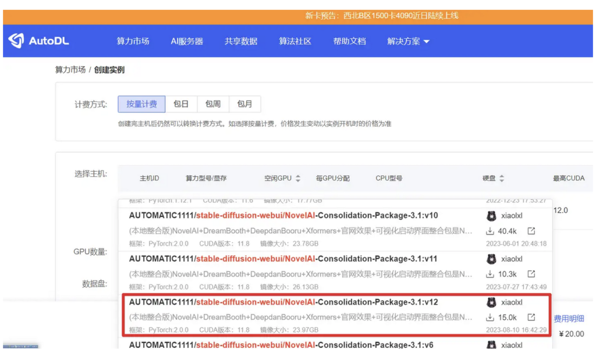The height and width of the screenshot is (364, 596).
Task: Go to 算力市场 breadcrumb link
Action: [70, 70]
